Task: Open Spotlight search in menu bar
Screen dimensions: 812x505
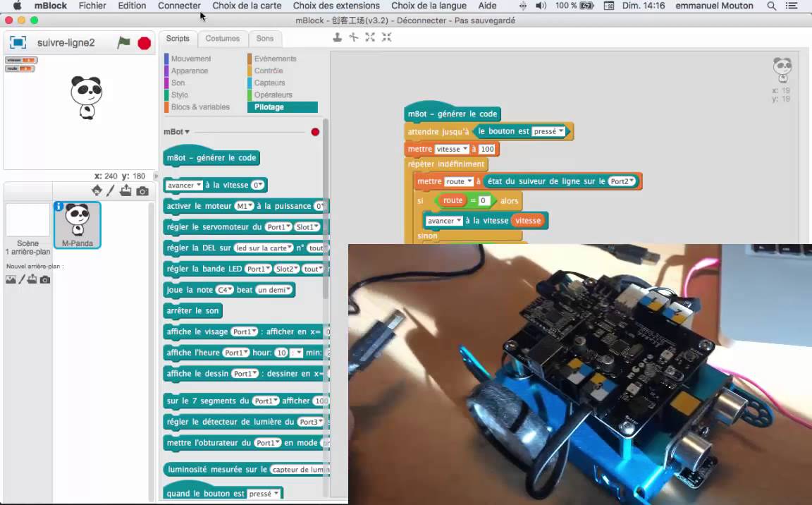Action: point(772,6)
